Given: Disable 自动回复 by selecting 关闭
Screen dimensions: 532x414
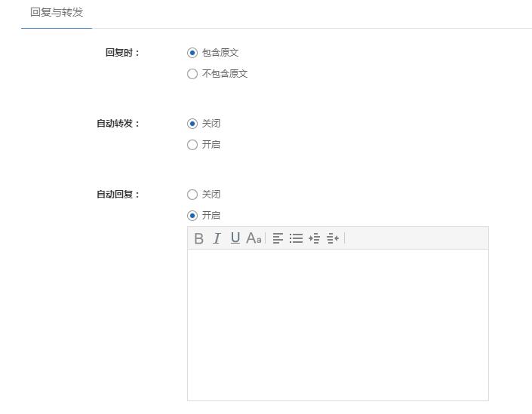Looking at the screenshot, I should tap(192, 195).
